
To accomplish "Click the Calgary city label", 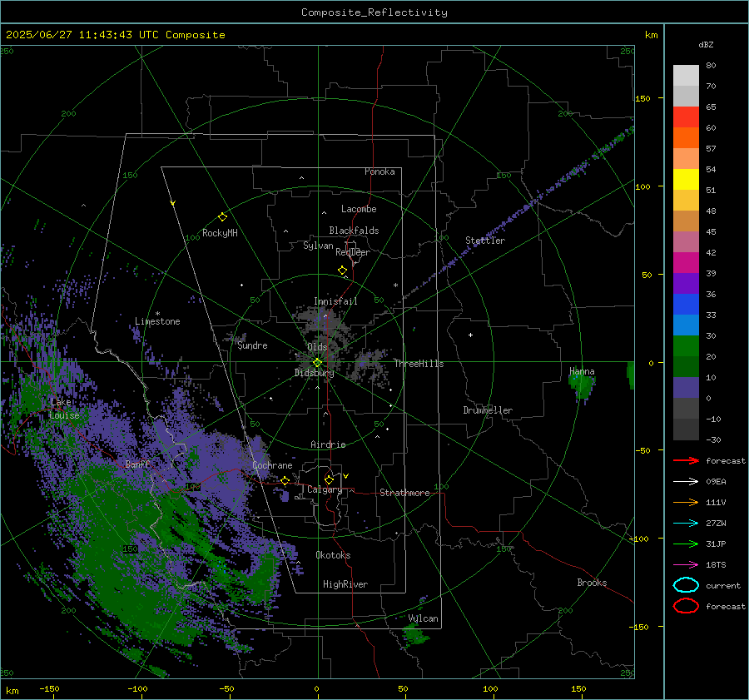I will pyautogui.click(x=325, y=489).
